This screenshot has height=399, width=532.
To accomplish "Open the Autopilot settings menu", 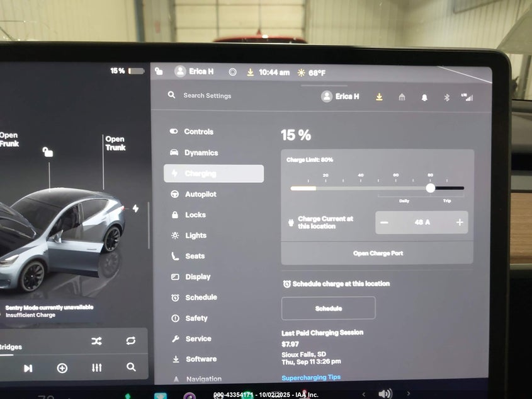I will point(200,194).
